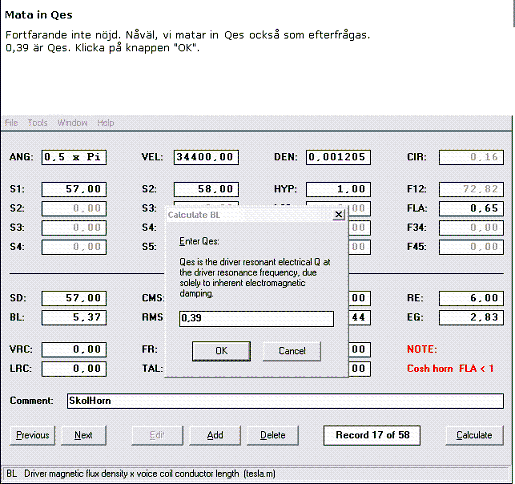Select the EG field showing 2,83

(x=471, y=317)
